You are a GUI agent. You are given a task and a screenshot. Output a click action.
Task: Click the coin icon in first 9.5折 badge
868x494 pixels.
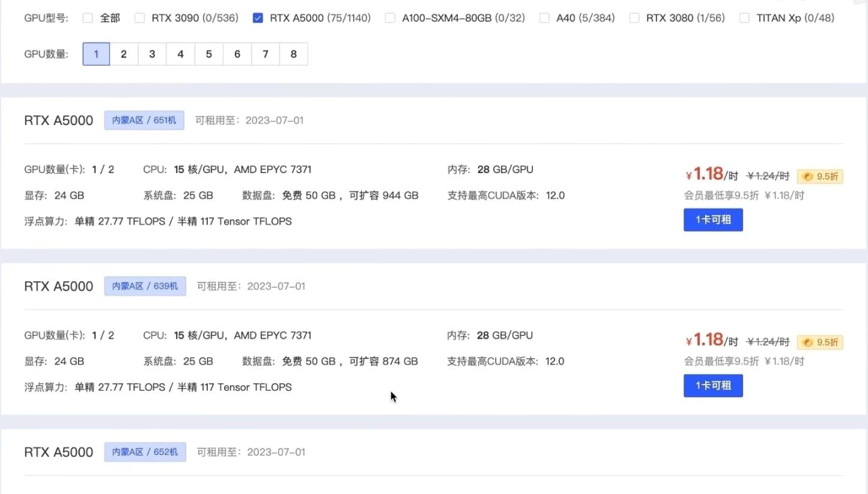click(807, 176)
